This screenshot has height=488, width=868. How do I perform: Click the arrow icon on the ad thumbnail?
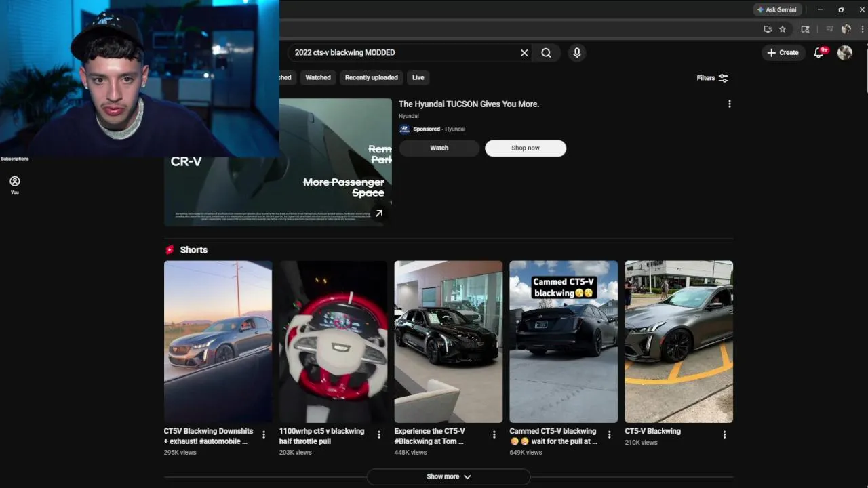coord(379,213)
